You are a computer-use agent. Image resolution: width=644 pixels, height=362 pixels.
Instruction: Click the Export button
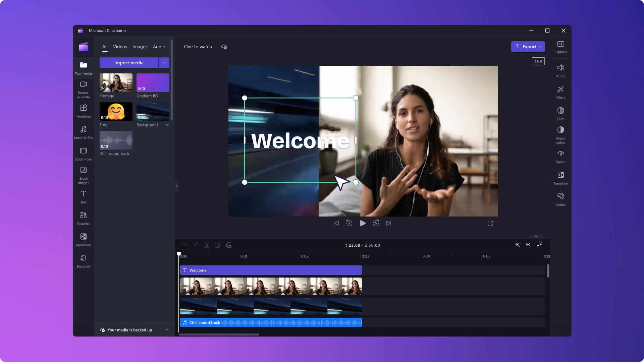point(528,46)
